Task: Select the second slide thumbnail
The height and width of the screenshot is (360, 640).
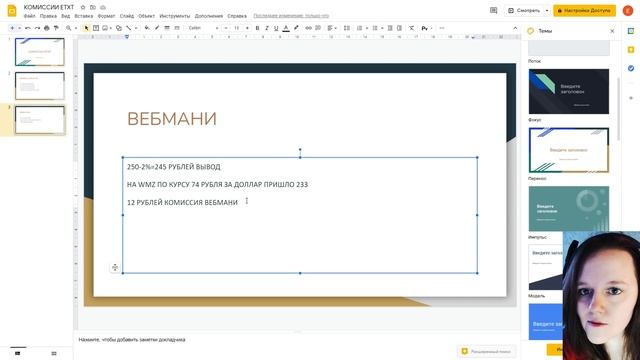Action: [x=40, y=86]
